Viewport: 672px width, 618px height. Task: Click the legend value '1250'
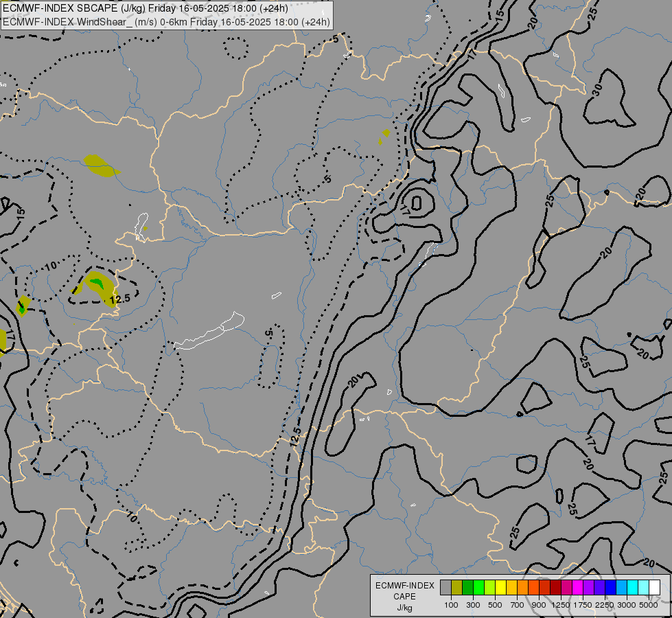561,605
